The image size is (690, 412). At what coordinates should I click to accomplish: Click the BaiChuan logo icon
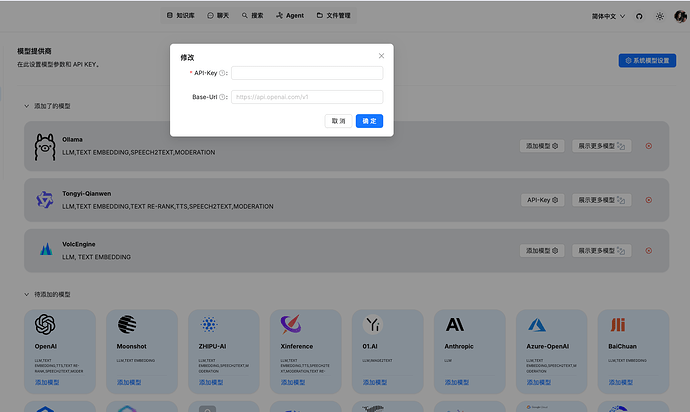coord(618,325)
